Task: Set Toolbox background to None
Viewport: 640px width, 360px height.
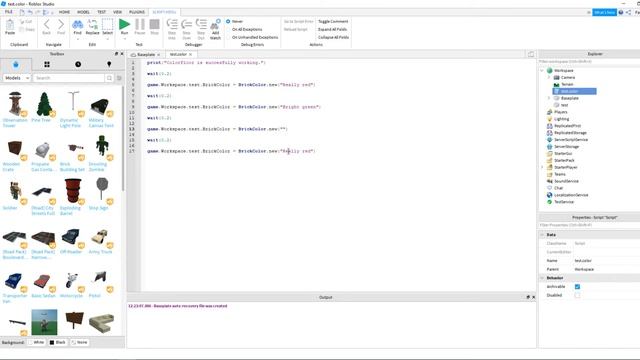Action: click(79, 342)
